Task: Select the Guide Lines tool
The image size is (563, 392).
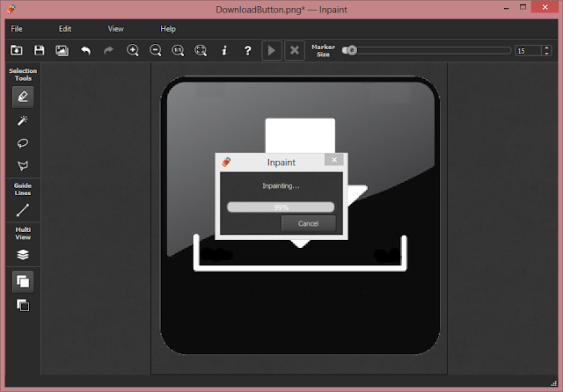Action: point(23,210)
